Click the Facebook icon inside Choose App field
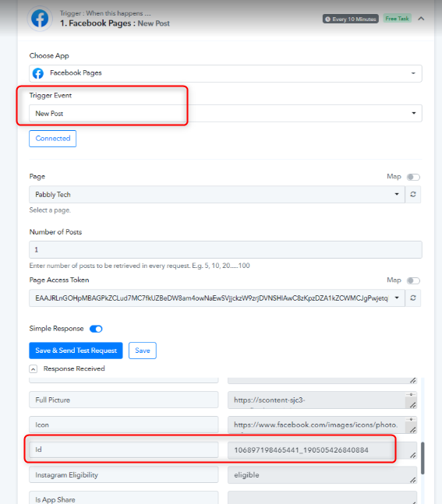Image resolution: width=442 pixels, height=504 pixels. 38,73
